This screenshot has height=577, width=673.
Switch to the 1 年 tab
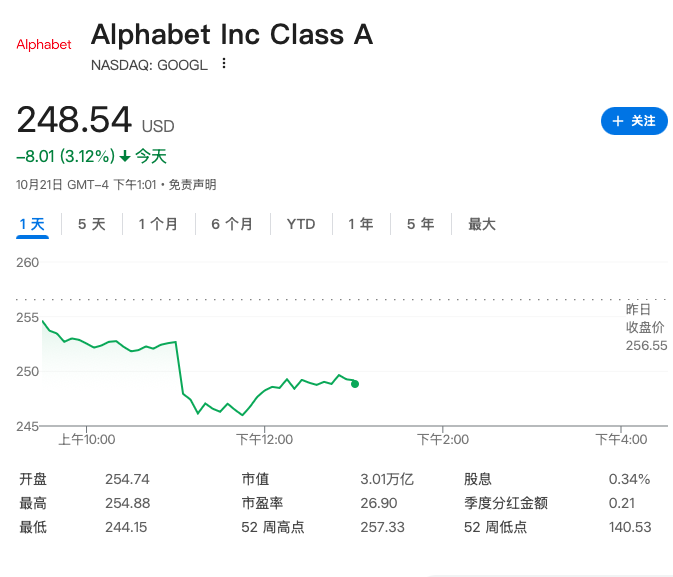(x=361, y=224)
